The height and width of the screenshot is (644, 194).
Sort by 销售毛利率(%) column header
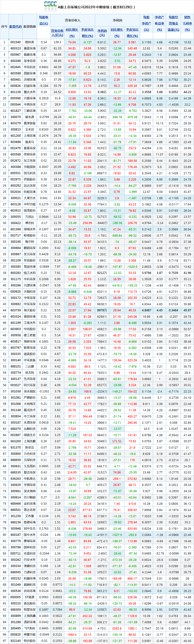pos(187,23)
